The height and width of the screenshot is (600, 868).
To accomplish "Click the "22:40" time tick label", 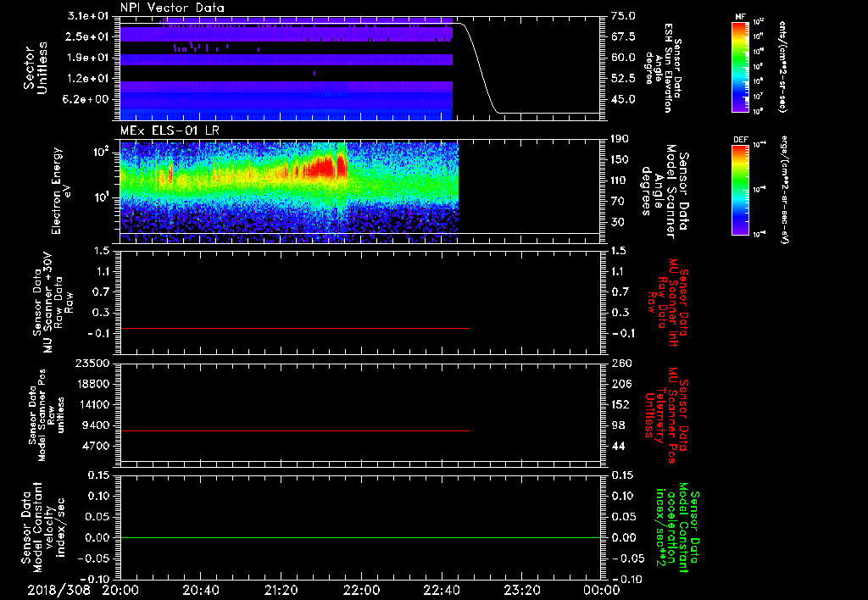I will 441,590.
